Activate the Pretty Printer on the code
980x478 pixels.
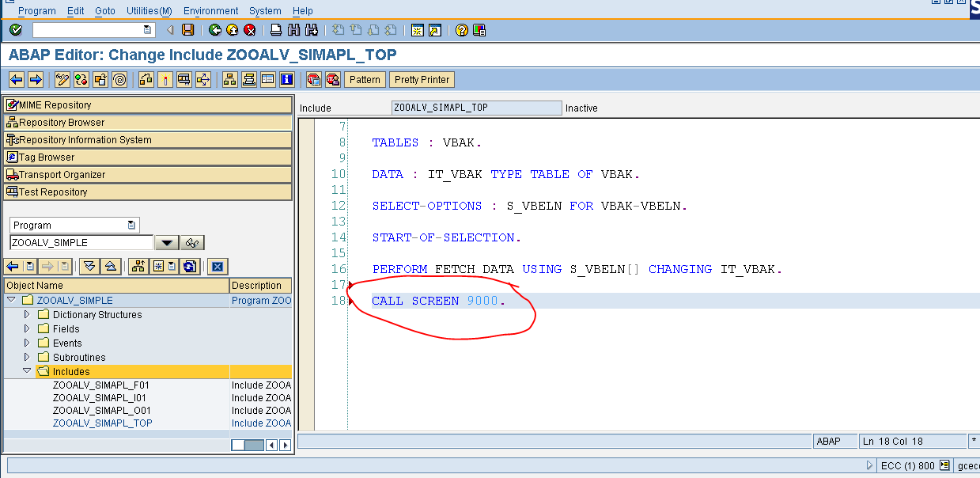pyautogui.click(x=422, y=79)
